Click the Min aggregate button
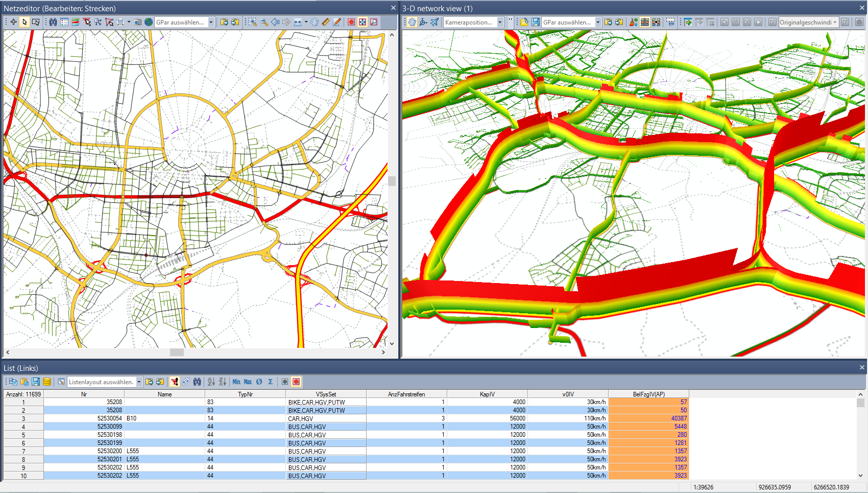Screen dimensions: 868x493 236,382
